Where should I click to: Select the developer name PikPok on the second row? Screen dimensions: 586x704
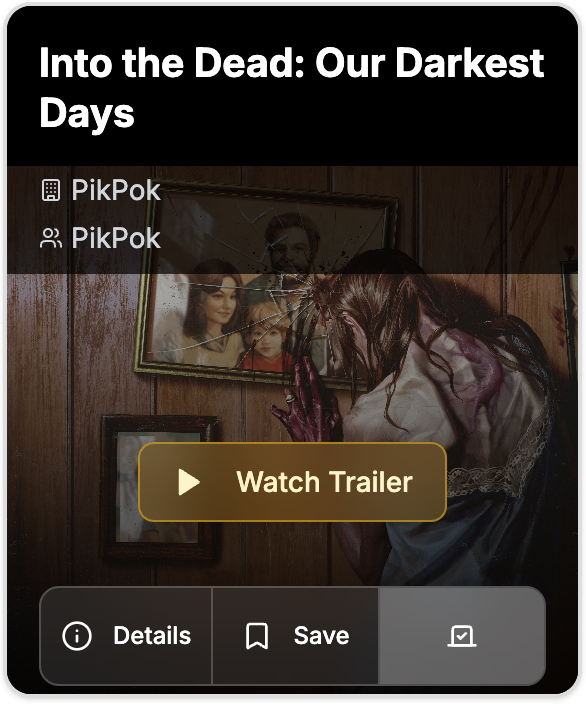pyautogui.click(x=116, y=238)
